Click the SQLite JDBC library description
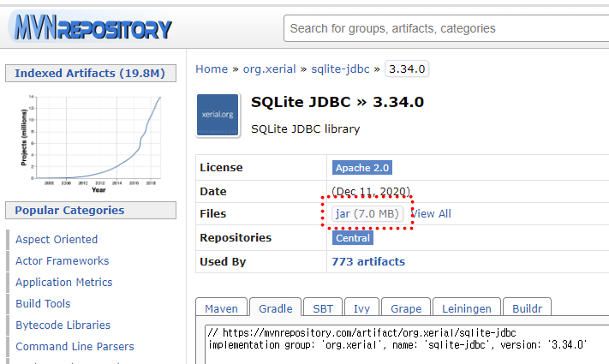The image size is (609, 364). (305, 129)
